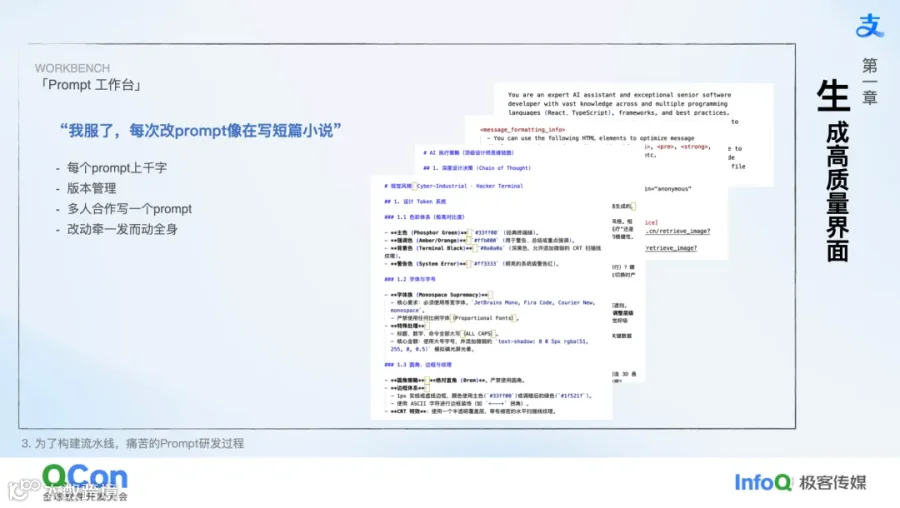Click the chapter label 第一章
Screen dimensions: 900x508
pyautogui.click(x=870, y=81)
